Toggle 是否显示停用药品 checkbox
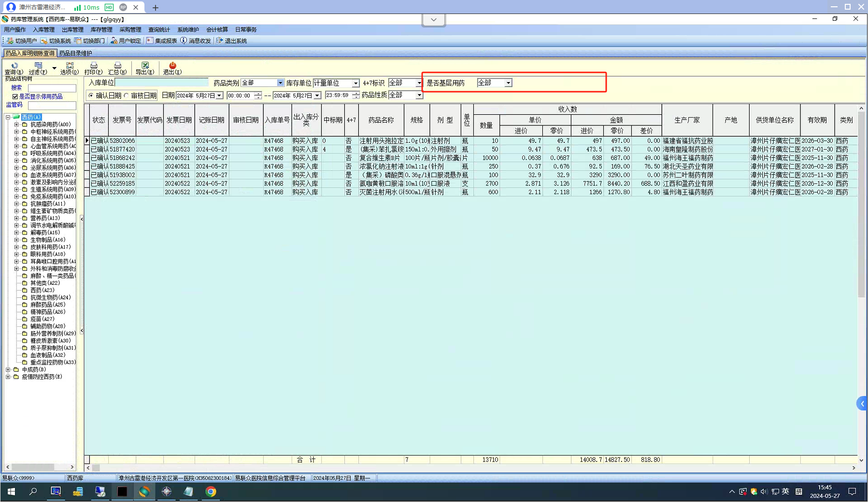Image resolution: width=868 pixels, height=502 pixels. tap(15, 97)
